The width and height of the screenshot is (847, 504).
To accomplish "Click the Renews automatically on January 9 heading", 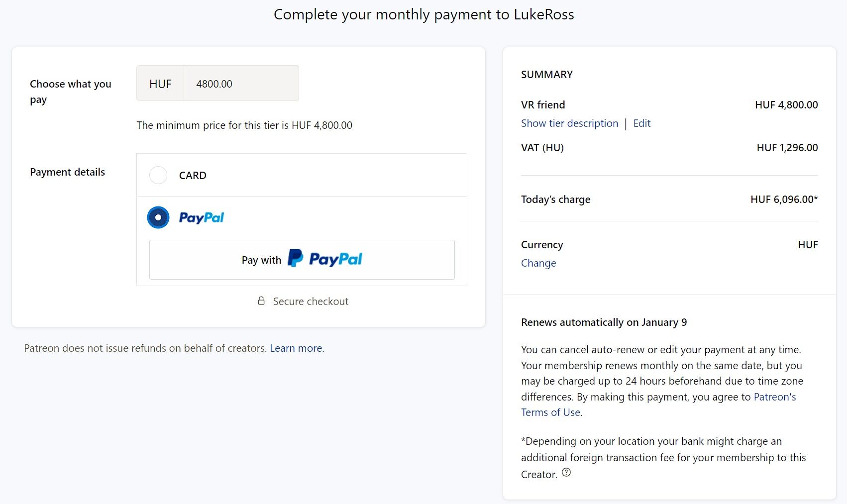I will [x=604, y=322].
